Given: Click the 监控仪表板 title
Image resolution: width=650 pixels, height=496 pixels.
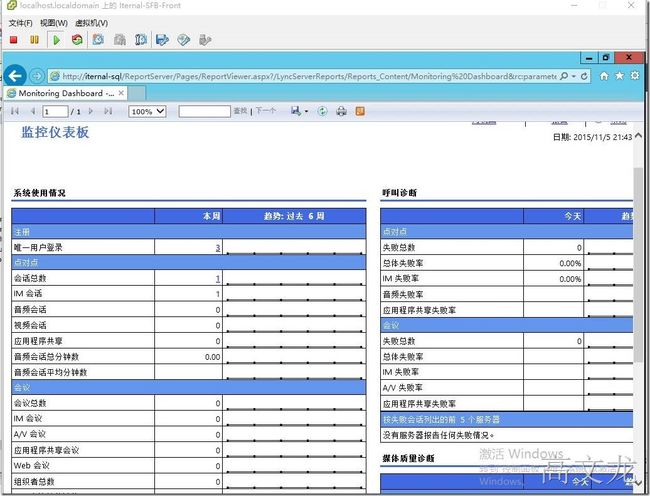Looking at the screenshot, I should [55, 132].
